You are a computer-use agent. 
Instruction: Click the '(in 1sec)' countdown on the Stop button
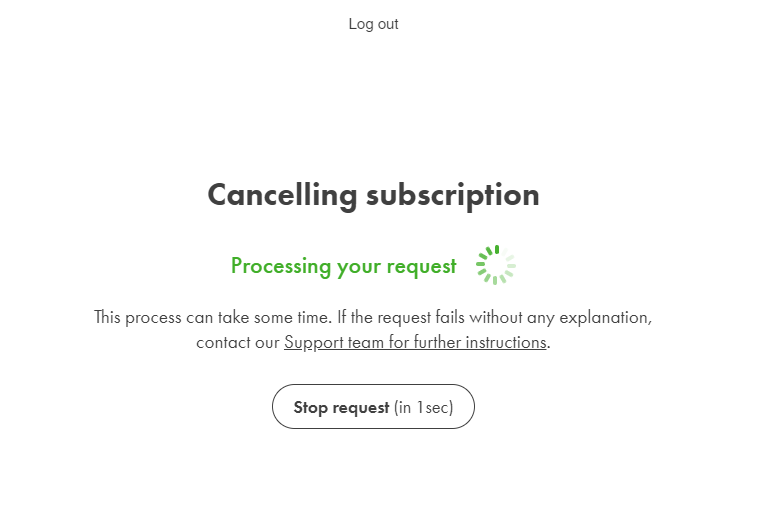point(424,407)
